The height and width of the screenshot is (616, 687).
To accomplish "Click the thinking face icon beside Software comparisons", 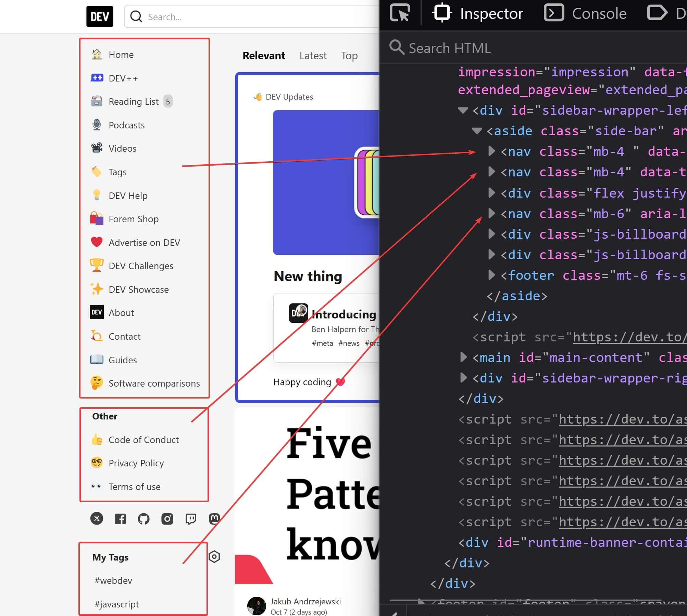I will 97,383.
